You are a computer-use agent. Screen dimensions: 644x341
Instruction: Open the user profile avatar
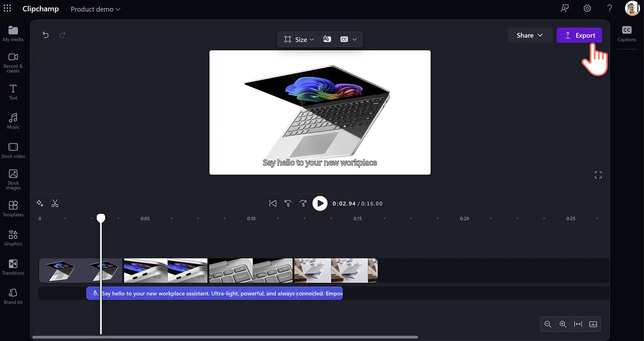pos(632,8)
